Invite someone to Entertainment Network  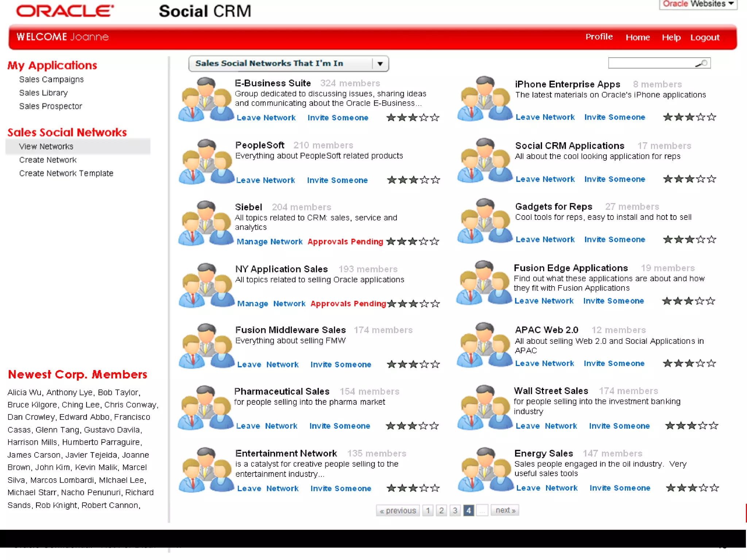pos(341,489)
